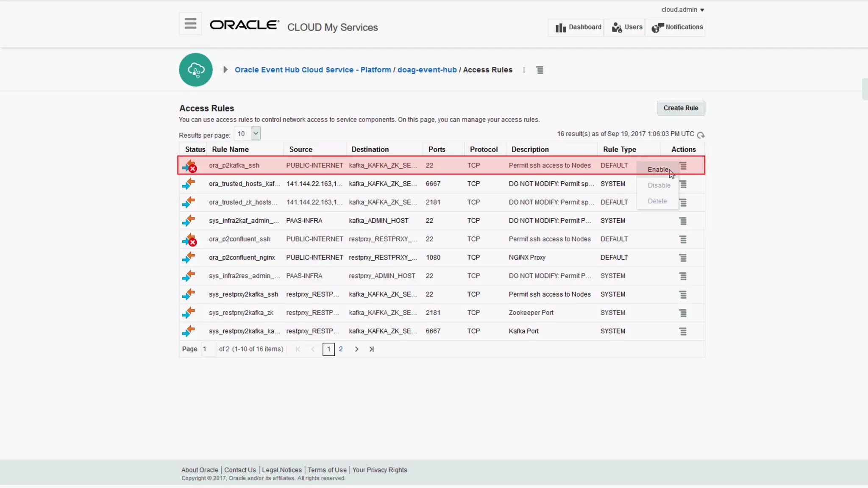Expand the cloud.admin user menu
Image resolution: width=868 pixels, height=488 pixels.
(683, 10)
